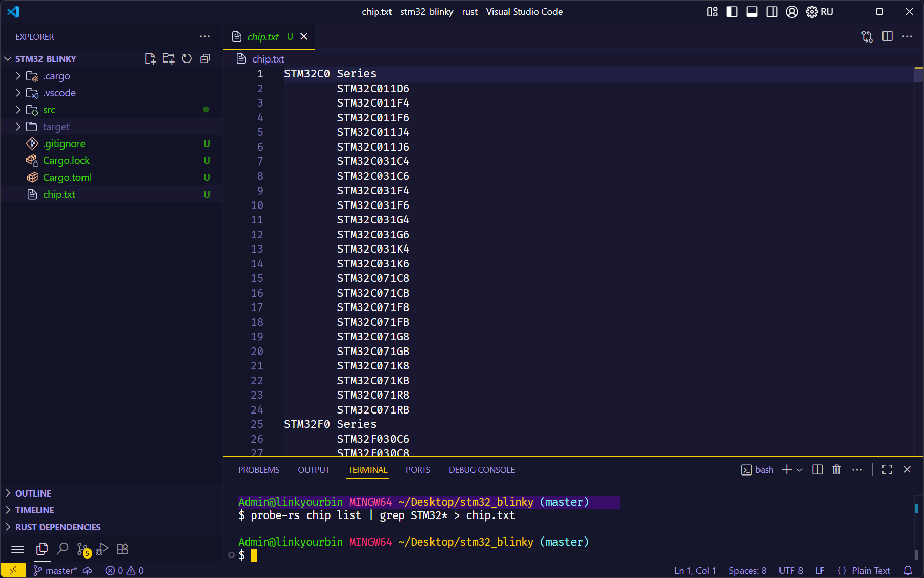Change the Plain Text language mode
The image size is (924, 578).
(870, 571)
